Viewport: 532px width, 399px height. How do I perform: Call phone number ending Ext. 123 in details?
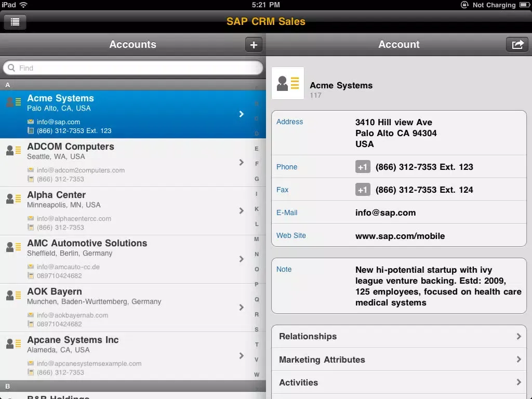424,167
